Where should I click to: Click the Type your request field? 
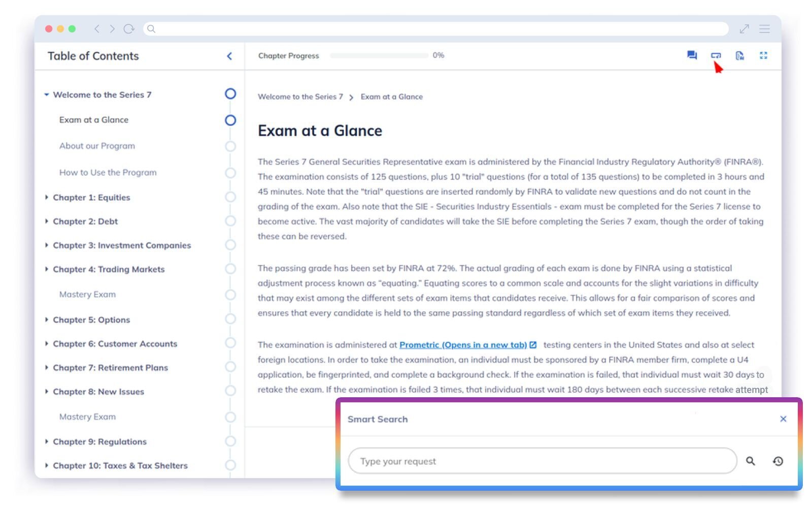point(542,461)
